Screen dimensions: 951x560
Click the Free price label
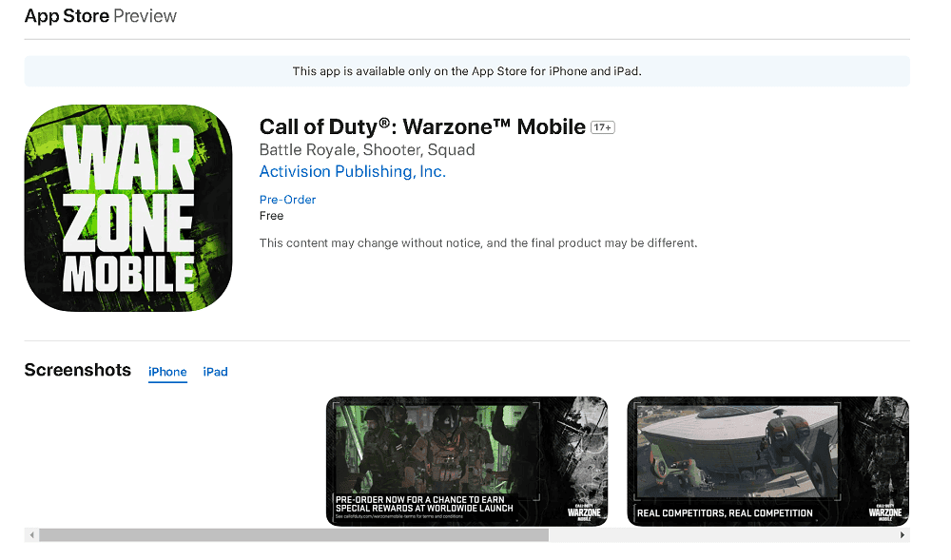click(271, 216)
